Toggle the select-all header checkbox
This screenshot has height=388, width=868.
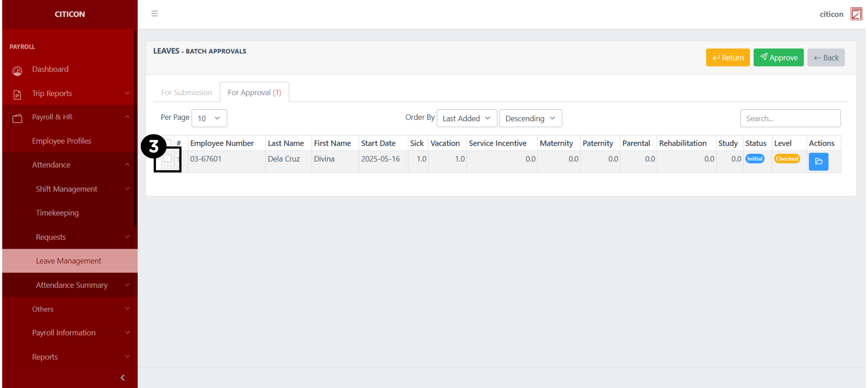coord(169,142)
